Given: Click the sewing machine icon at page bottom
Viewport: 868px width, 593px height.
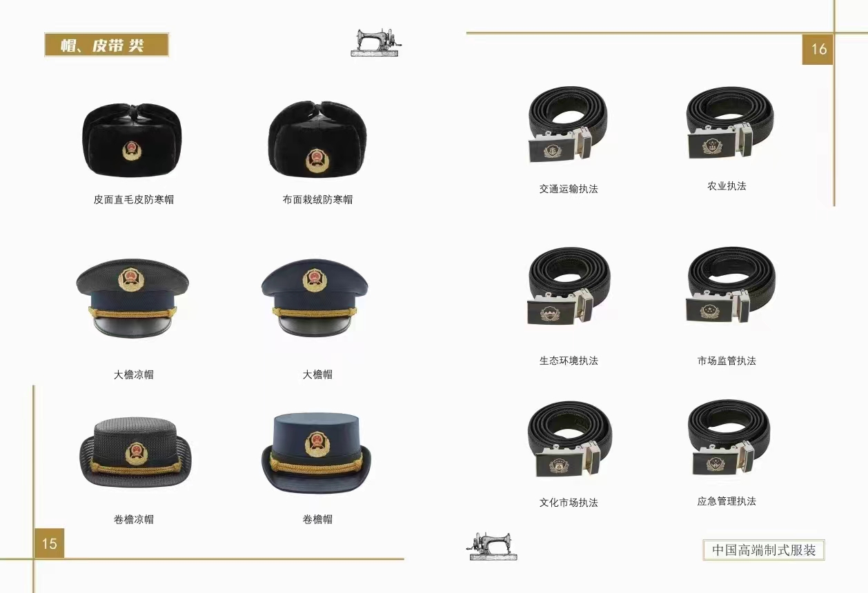Looking at the screenshot, I should pos(491,545).
